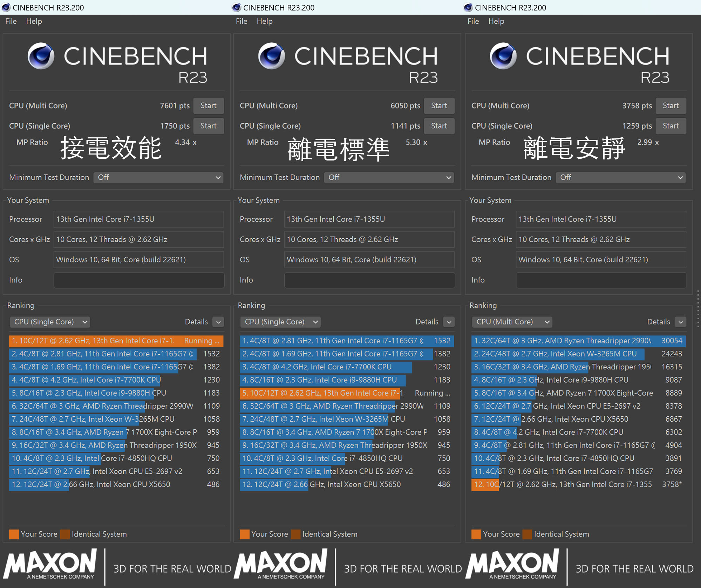This screenshot has height=588, width=701.
Task: Select Ryzen 7 1700X row scoring 959 in middle window
Action: click(x=347, y=432)
